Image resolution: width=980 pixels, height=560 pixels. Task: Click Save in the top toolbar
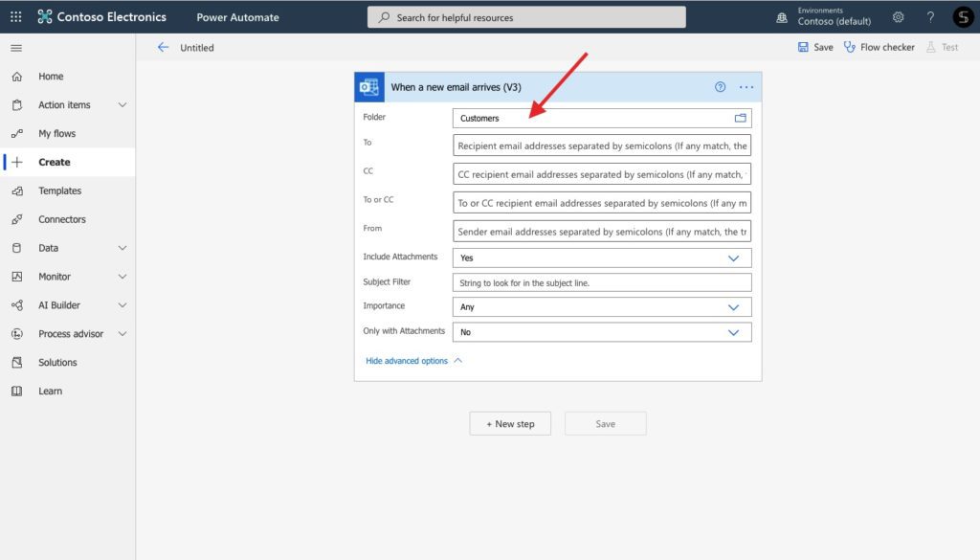[x=815, y=47]
